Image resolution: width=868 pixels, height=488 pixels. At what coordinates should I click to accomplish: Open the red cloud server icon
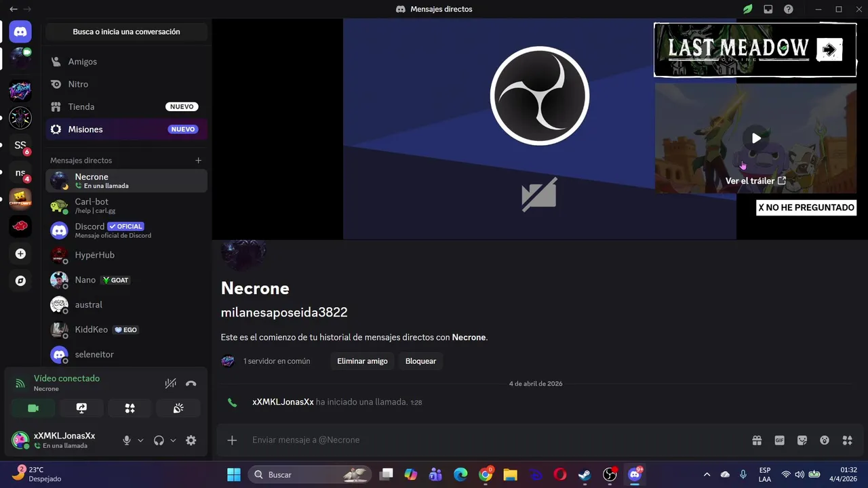[20, 226]
